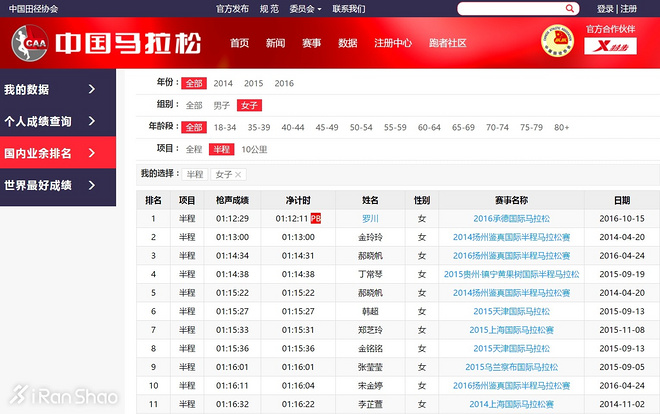
Task: Click 中国田径协会 in top bar
Action: (x=33, y=9)
